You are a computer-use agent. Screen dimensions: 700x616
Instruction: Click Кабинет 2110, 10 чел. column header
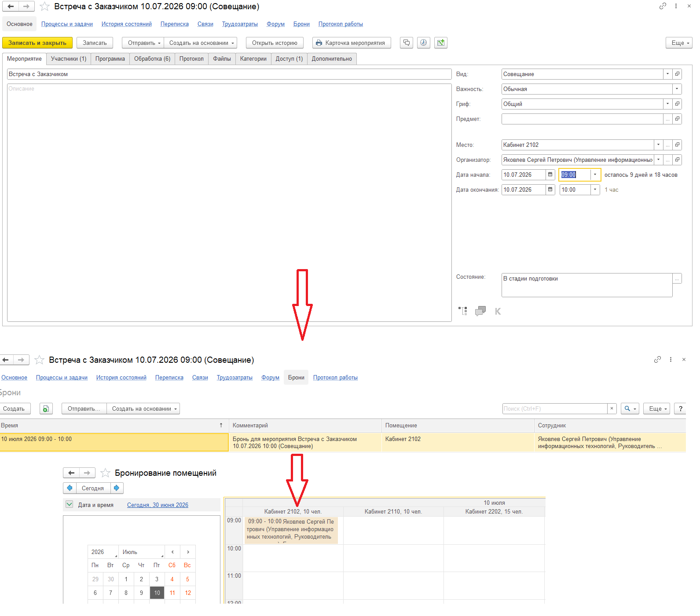(x=393, y=511)
